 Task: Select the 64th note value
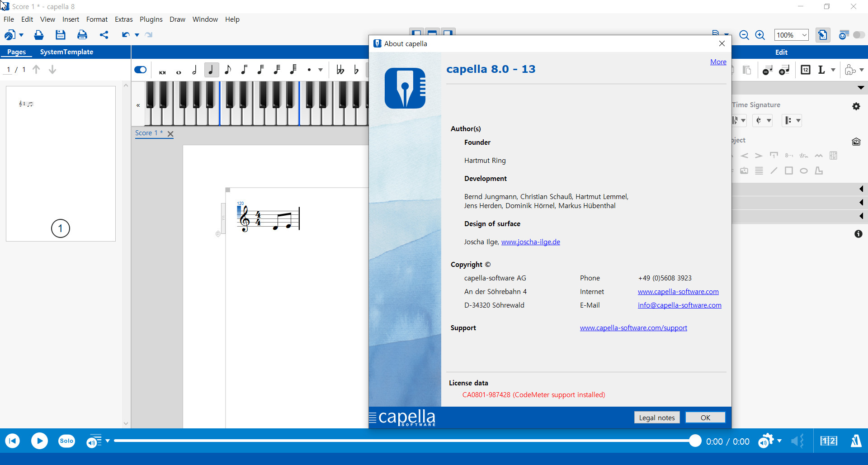coord(277,70)
